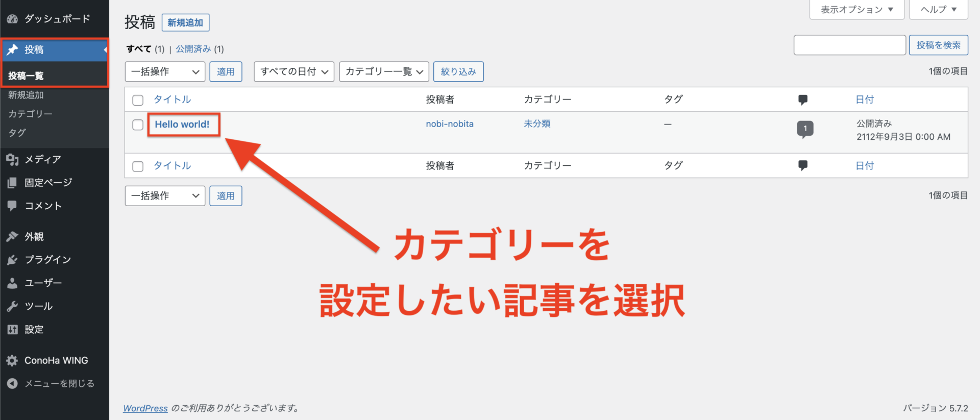Click the Appearance (外観) paintbrush icon
980x420 pixels.
(12, 237)
